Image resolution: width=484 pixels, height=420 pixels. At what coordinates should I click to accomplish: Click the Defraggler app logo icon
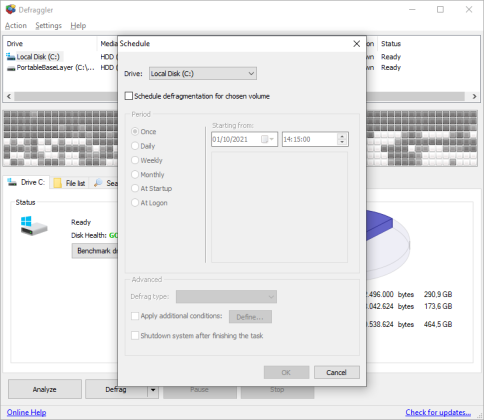click(11, 9)
